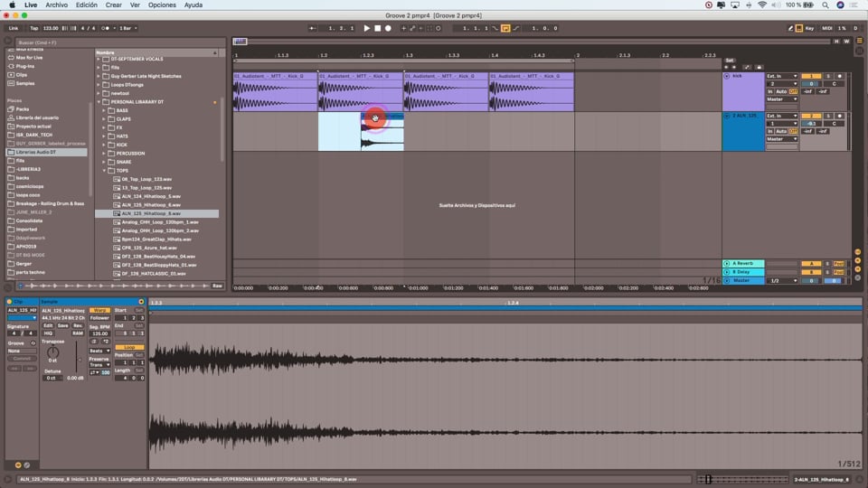Solo the 2 ALN_125 track

click(828, 117)
